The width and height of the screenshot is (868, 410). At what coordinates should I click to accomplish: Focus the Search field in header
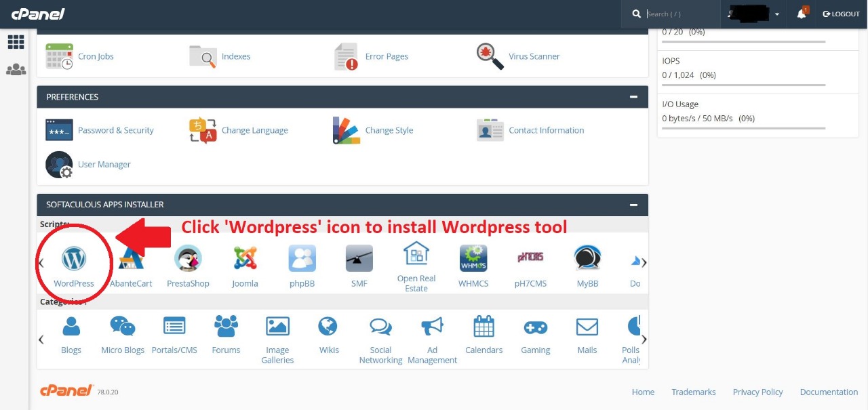(681, 14)
